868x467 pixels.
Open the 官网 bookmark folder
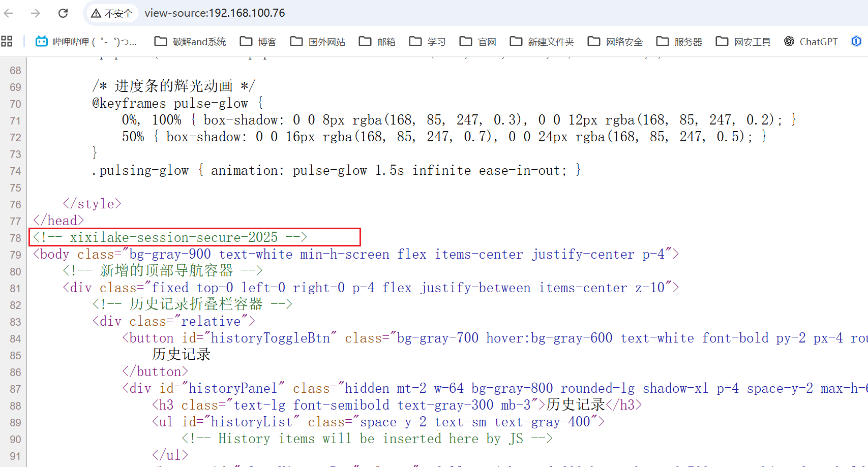(478, 42)
